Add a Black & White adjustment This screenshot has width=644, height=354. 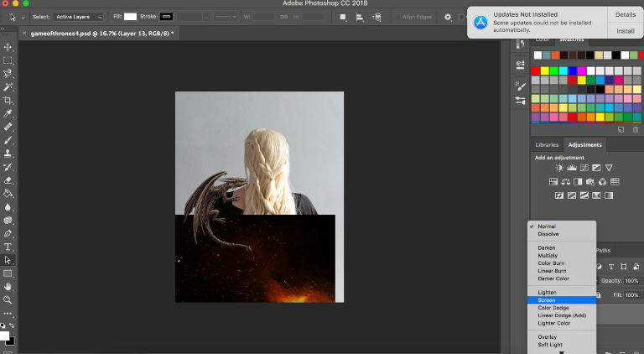coord(578,181)
